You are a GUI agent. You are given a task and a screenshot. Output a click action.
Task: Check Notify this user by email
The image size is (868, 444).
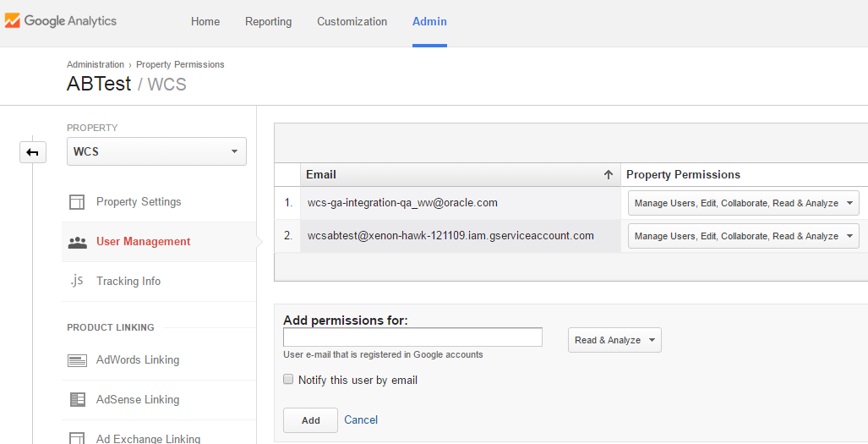(x=288, y=380)
